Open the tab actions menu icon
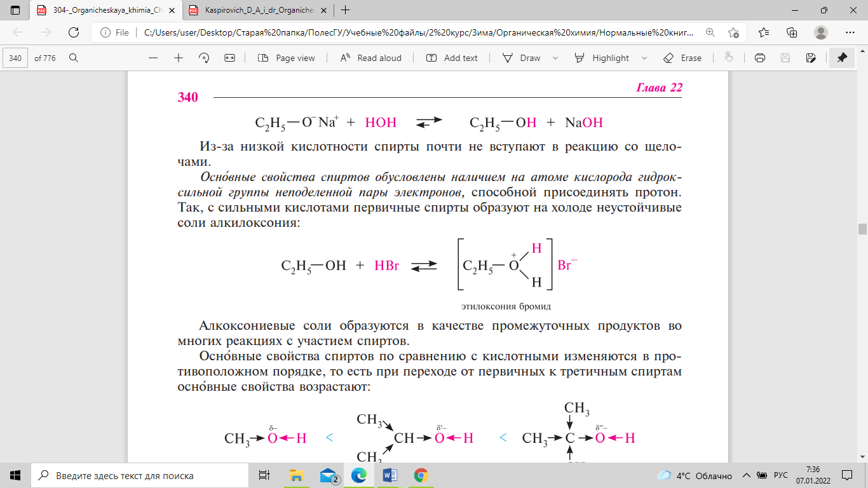 15,10
